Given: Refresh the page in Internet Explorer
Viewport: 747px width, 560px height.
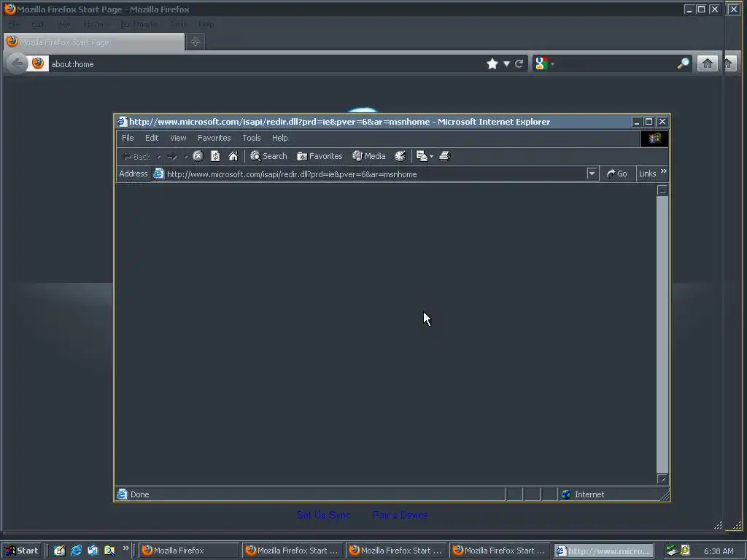Looking at the screenshot, I should click(x=215, y=156).
